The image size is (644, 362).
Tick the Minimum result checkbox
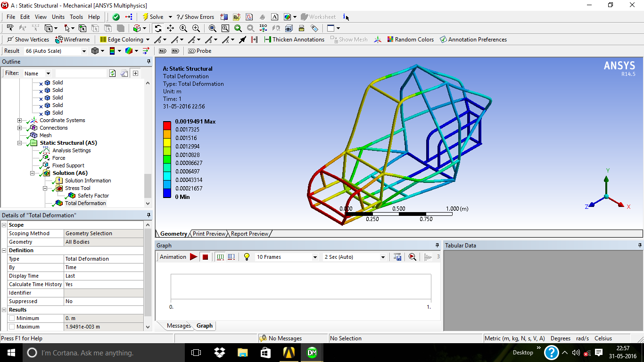click(12, 318)
